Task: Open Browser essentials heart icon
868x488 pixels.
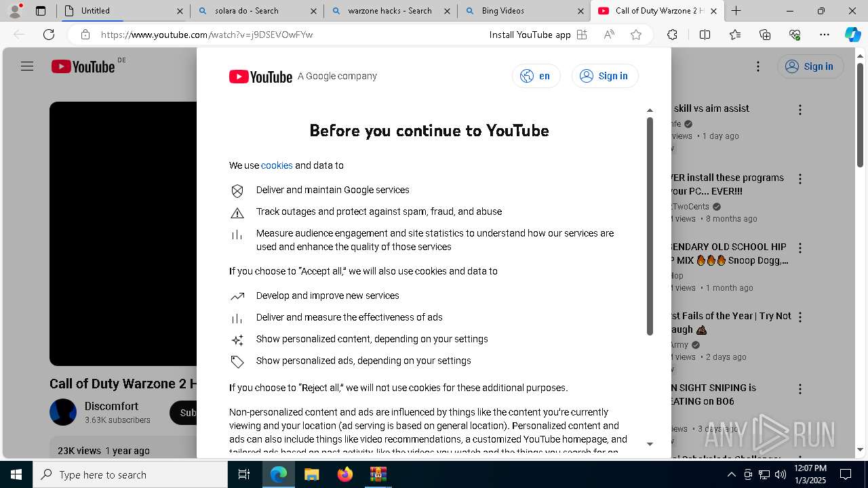Action: point(795,35)
